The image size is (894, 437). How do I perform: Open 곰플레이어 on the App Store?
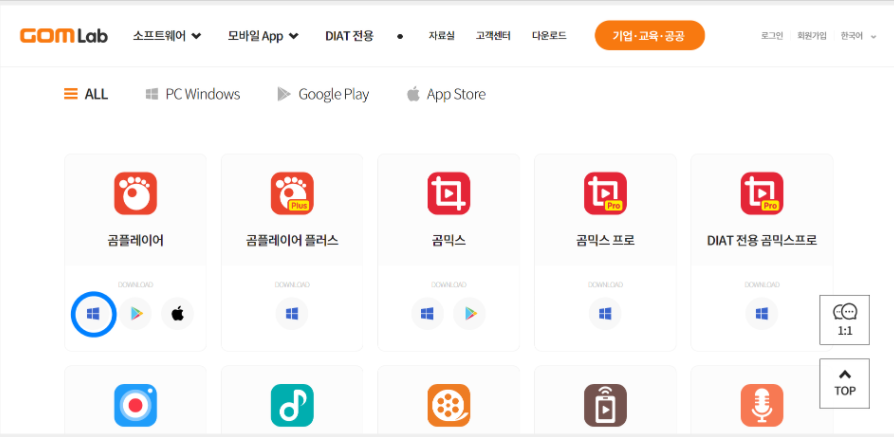point(177,314)
